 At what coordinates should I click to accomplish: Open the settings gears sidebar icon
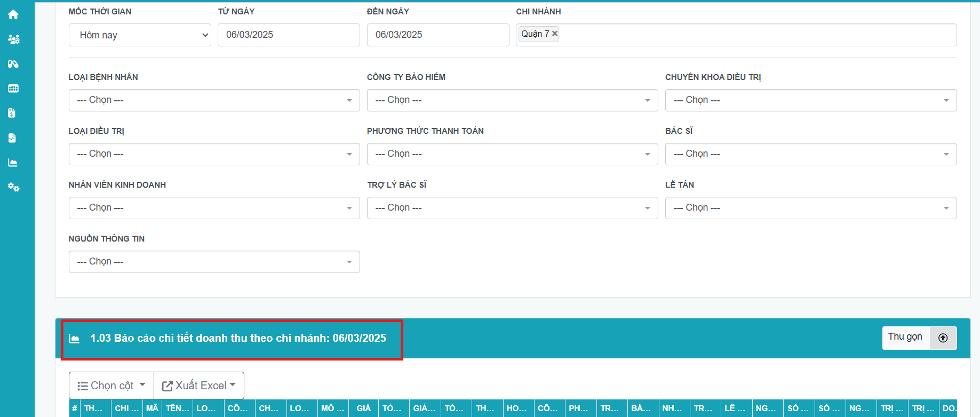[x=13, y=187]
